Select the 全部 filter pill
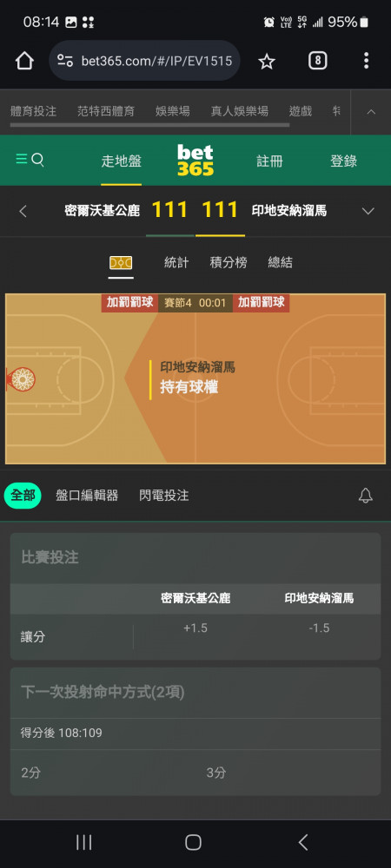Screen dimensions: 391x868 point(23,496)
